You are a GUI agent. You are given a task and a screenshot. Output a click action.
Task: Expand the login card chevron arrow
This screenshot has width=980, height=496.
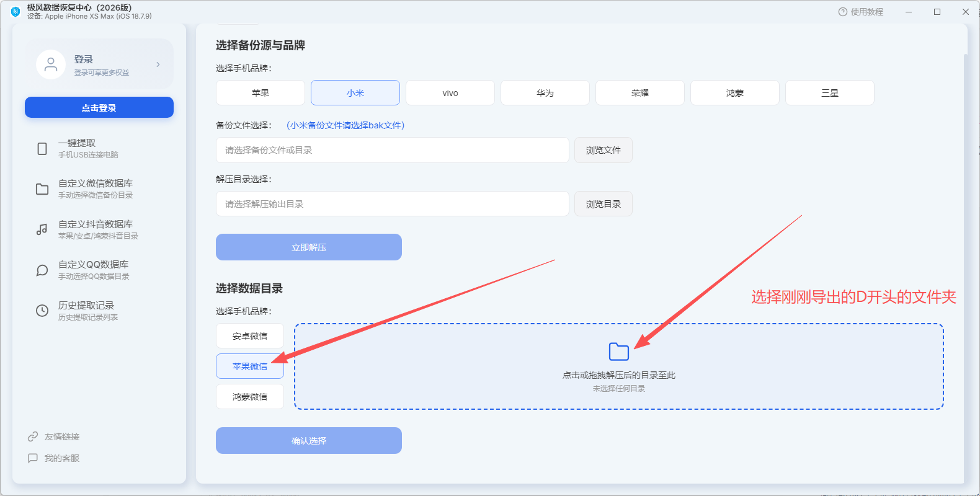pyautogui.click(x=158, y=64)
